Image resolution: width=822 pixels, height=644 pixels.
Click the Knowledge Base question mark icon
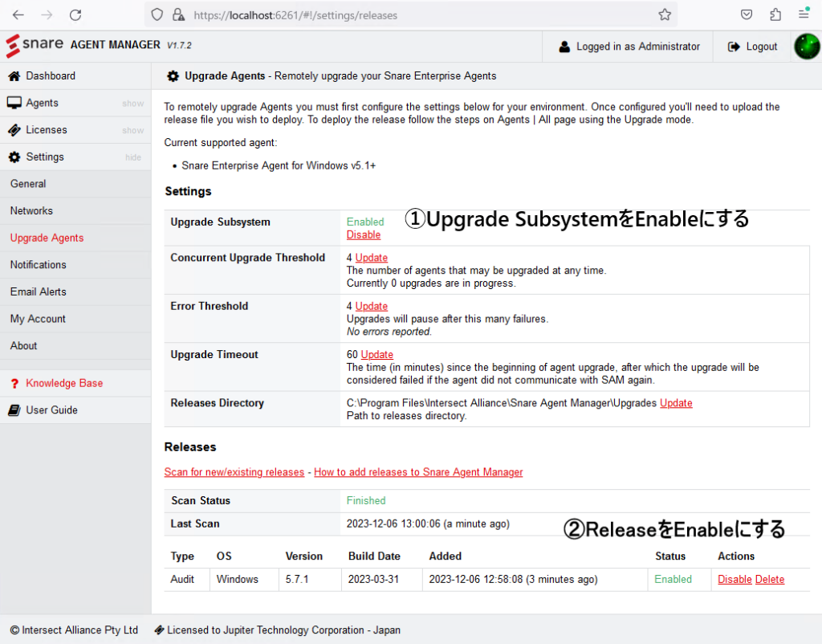(14, 383)
